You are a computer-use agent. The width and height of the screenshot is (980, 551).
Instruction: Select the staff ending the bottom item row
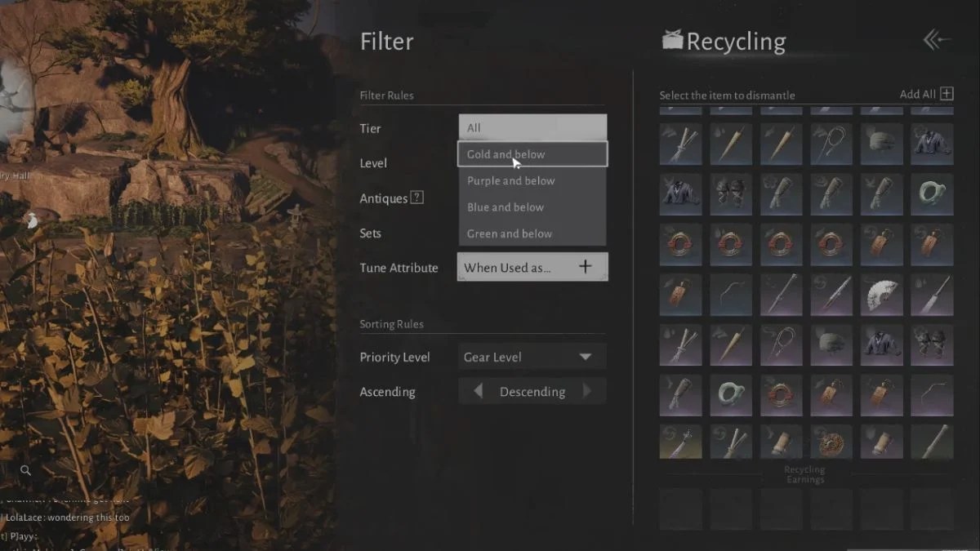pos(932,442)
